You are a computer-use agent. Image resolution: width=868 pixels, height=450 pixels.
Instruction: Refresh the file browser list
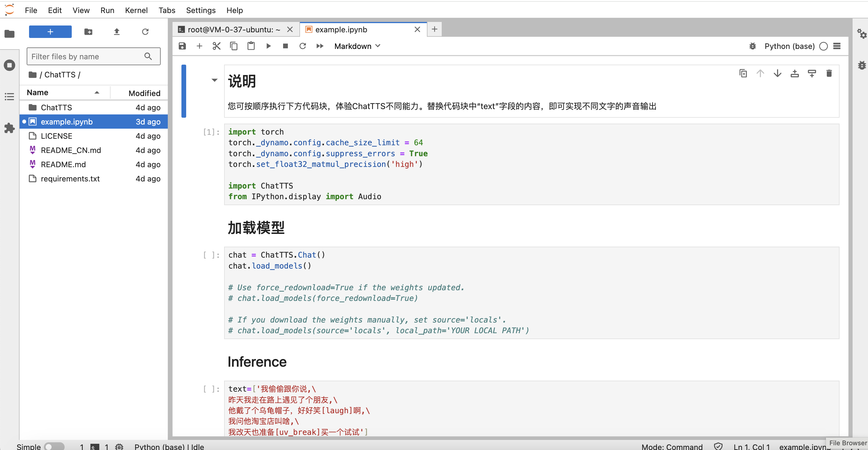(x=145, y=32)
